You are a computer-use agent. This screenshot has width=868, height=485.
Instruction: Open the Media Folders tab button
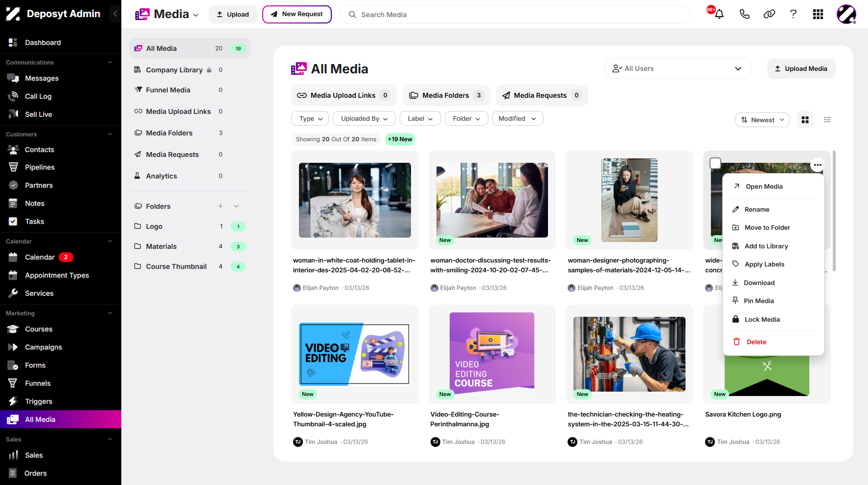click(x=446, y=95)
